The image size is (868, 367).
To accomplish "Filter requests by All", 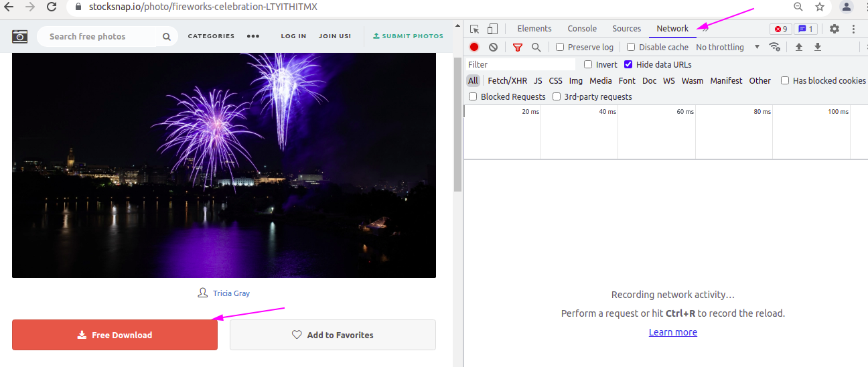I will click(474, 80).
